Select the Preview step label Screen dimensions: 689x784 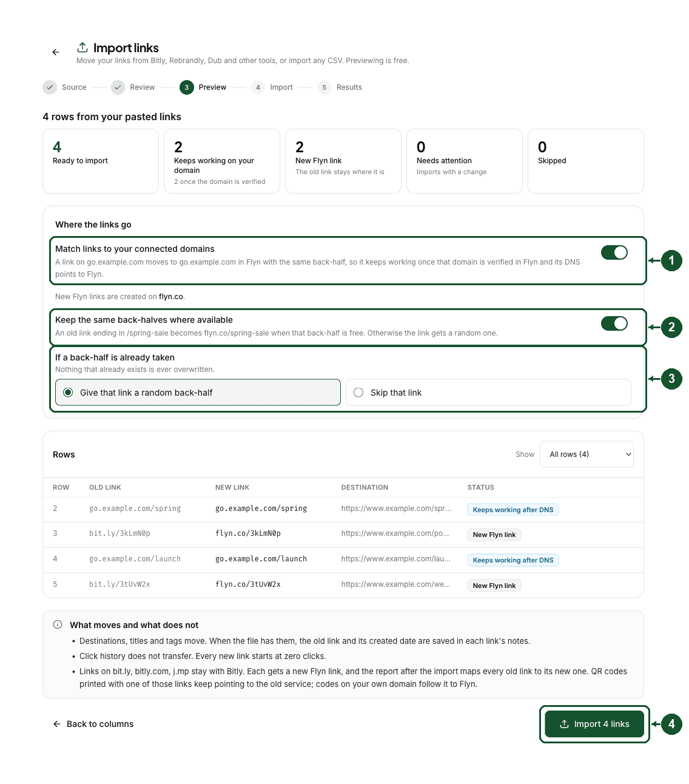(212, 87)
